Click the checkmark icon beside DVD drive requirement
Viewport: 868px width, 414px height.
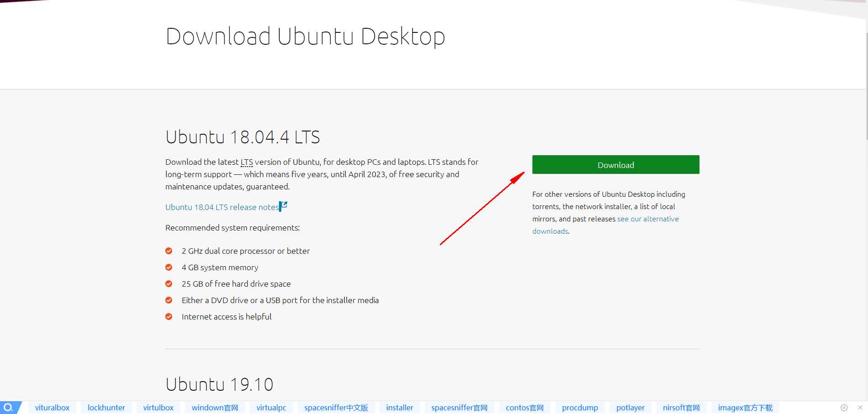169,300
